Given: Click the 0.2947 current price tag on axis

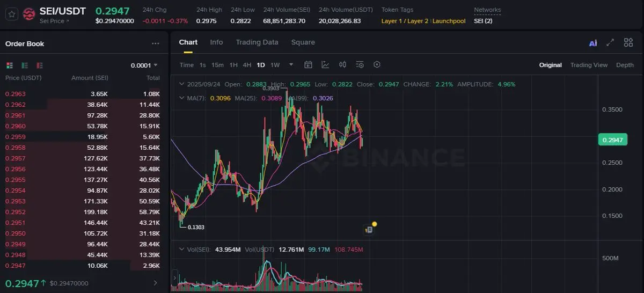Looking at the screenshot, I should (612, 140).
